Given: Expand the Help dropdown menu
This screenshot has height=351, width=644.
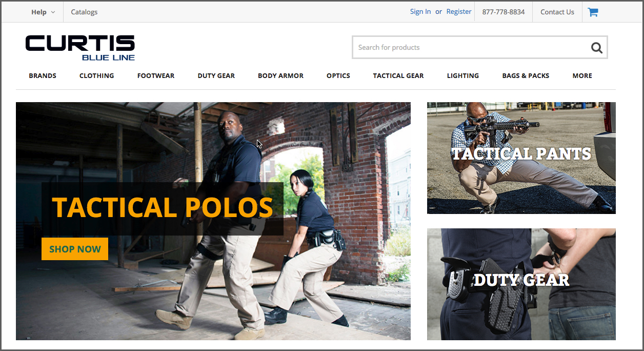Looking at the screenshot, I should tap(43, 12).
